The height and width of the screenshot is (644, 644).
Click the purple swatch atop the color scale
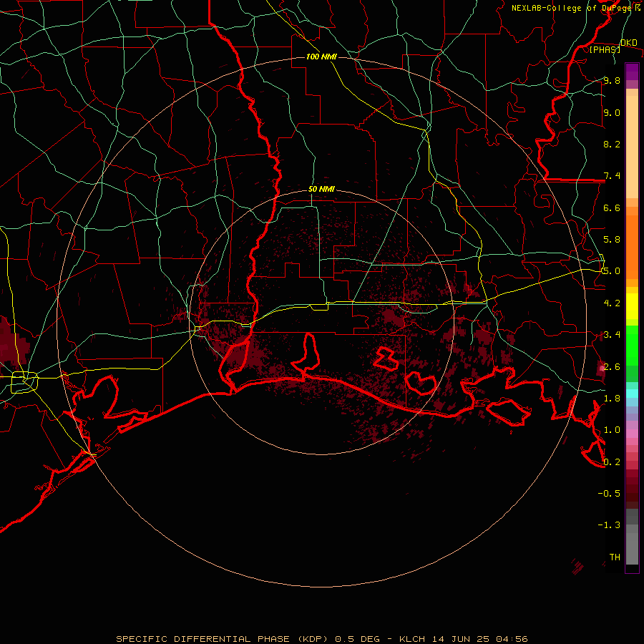pos(632,72)
